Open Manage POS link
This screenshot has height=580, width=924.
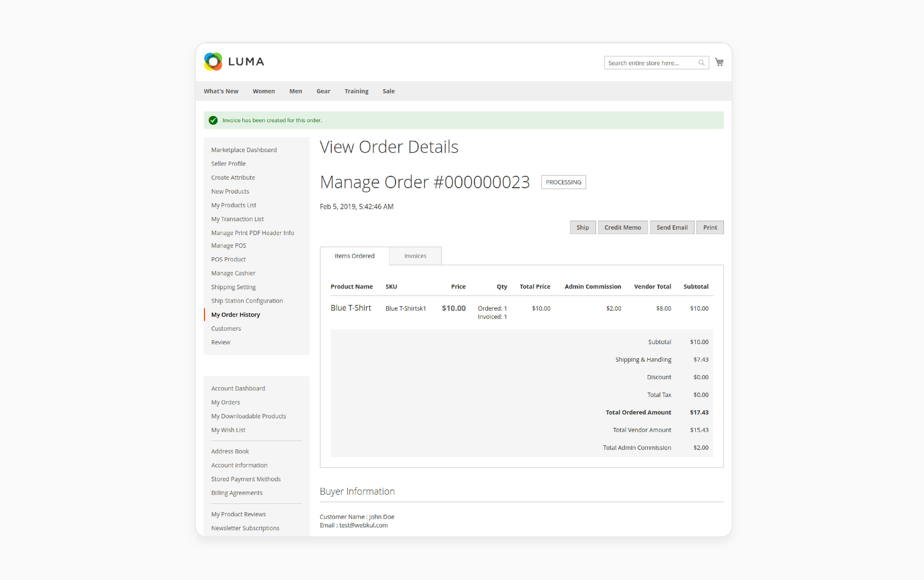(229, 245)
